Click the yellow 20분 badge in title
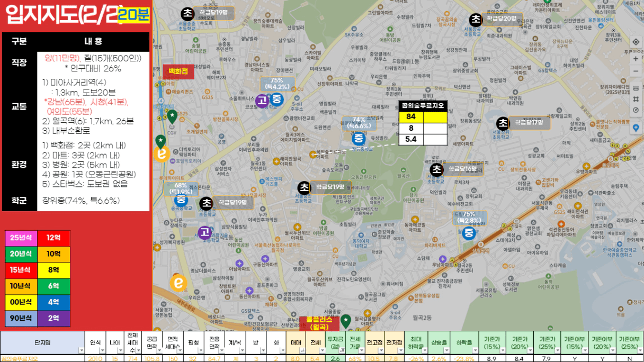The width and height of the screenshot is (644, 362). point(133,15)
